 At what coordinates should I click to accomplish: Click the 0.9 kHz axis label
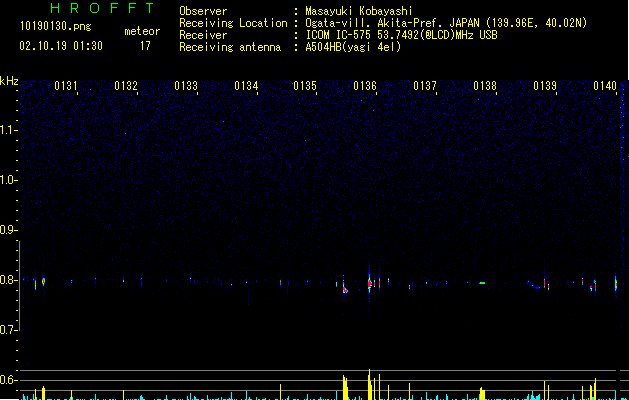click(x=8, y=230)
